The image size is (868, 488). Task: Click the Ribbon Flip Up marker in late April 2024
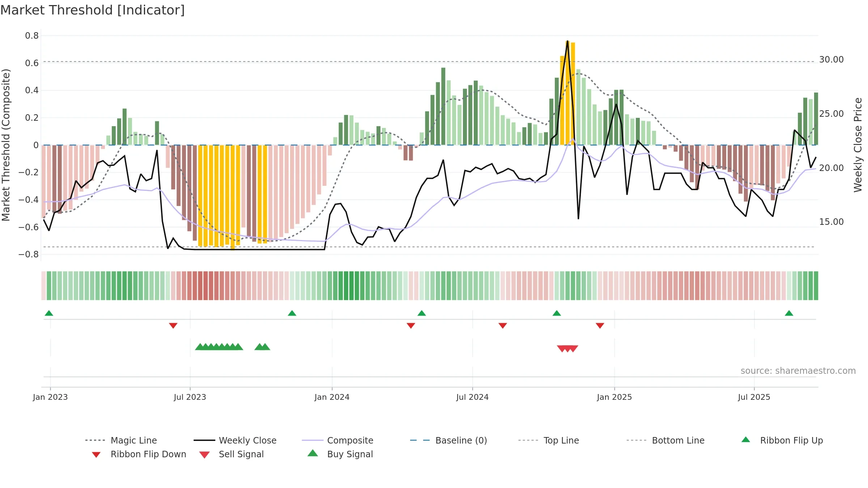pyautogui.click(x=422, y=313)
